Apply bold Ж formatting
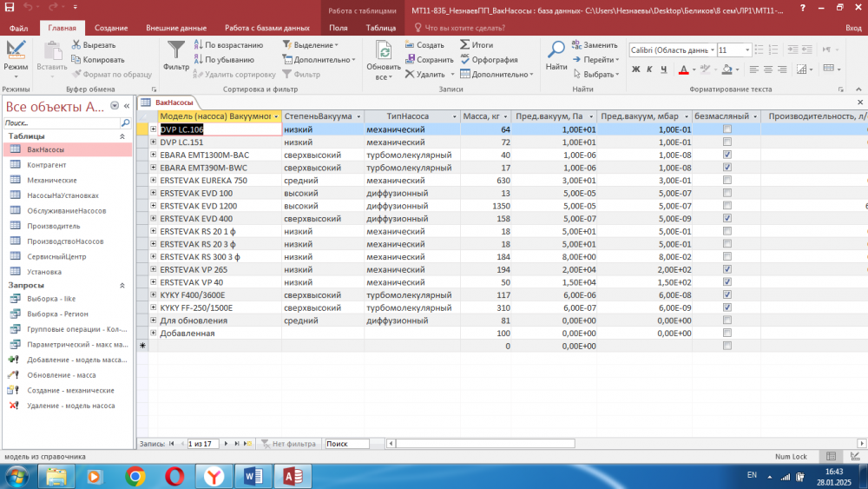This screenshot has height=489, width=868. pos(636,69)
